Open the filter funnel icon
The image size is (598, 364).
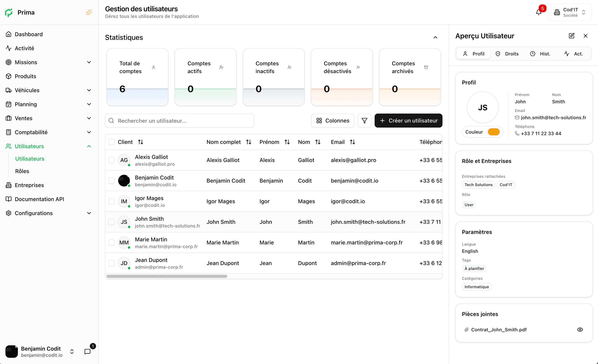(x=364, y=121)
